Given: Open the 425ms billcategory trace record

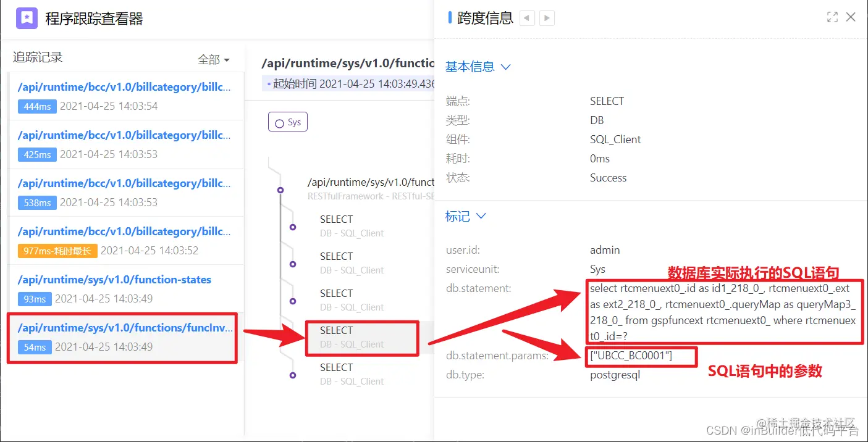Looking at the screenshot, I should (125, 144).
